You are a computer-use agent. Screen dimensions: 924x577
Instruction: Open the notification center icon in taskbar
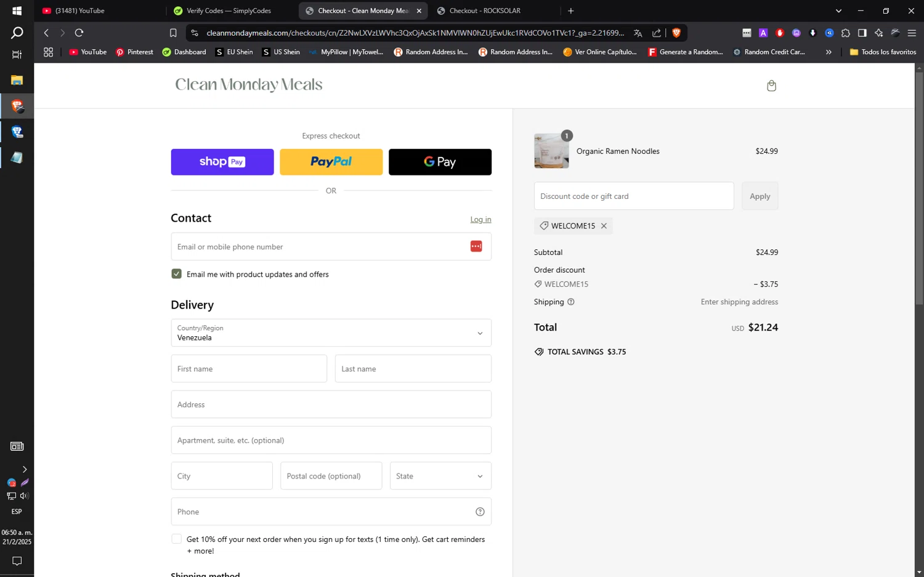[17, 561]
